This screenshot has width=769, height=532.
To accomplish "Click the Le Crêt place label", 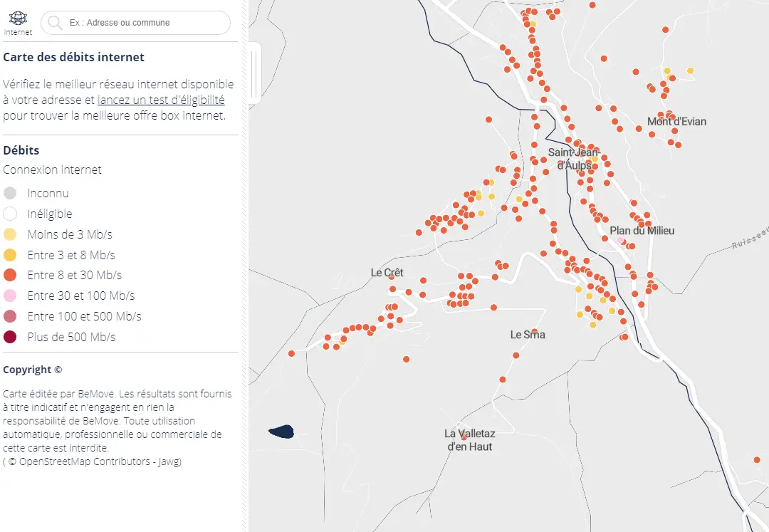I will click(x=387, y=273).
